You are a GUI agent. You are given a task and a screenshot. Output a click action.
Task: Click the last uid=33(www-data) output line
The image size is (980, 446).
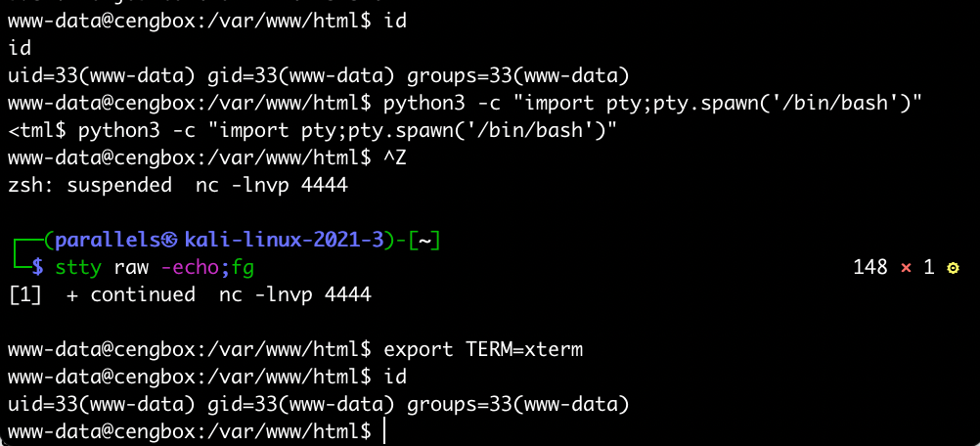[x=317, y=404]
